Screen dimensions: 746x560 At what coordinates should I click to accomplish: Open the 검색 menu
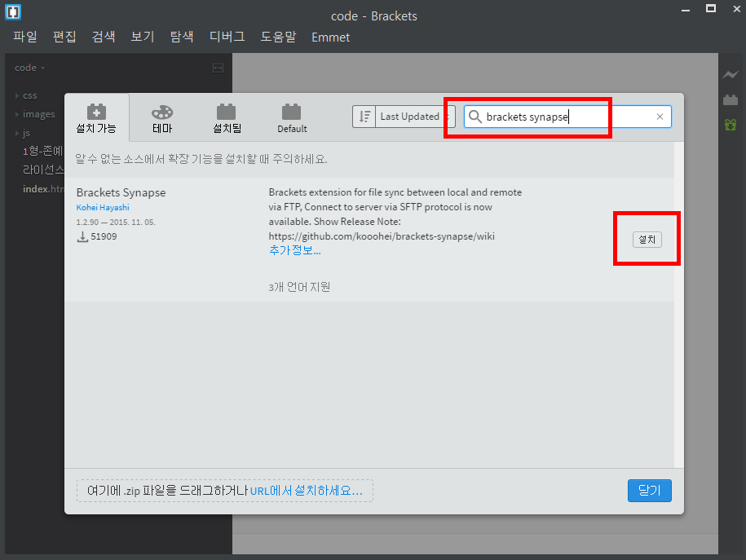tap(104, 37)
